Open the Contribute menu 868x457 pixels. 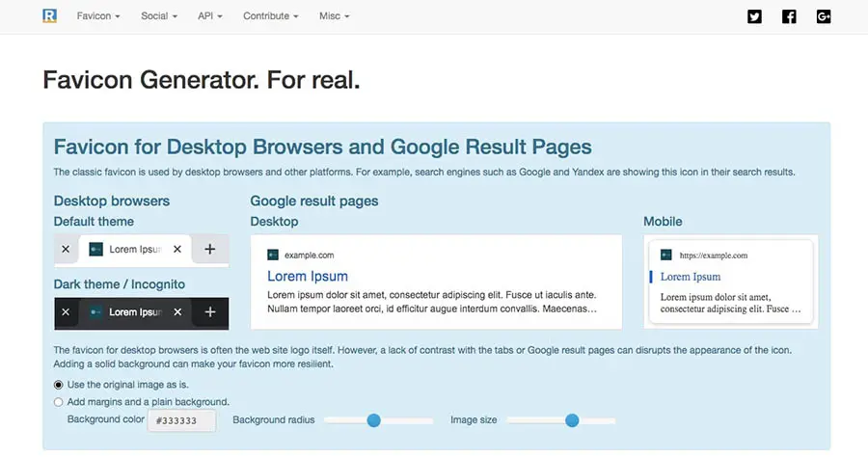(270, 16)
